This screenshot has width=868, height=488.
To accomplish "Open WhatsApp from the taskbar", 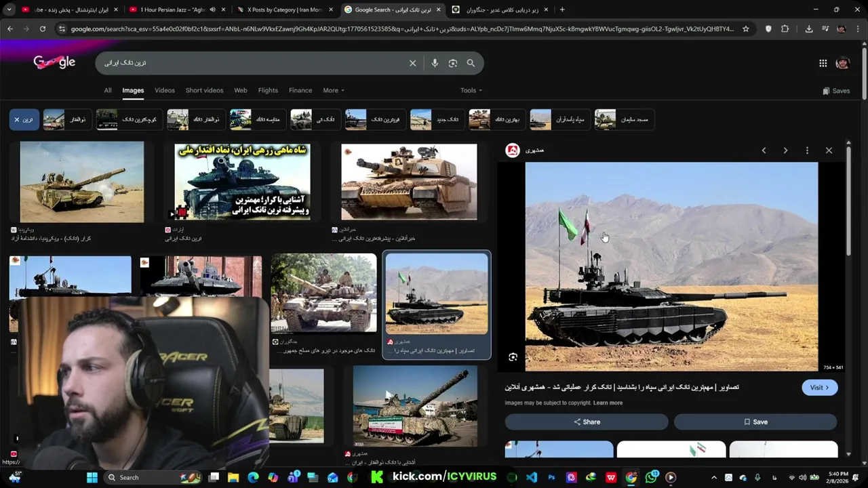I will [651, 477].
